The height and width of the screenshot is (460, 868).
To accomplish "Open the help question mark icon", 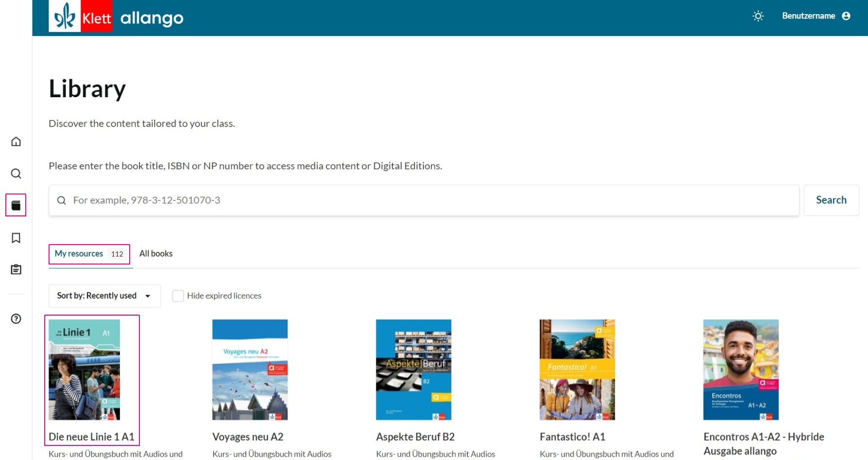I will pyautogui.click(x=16, y=318).
